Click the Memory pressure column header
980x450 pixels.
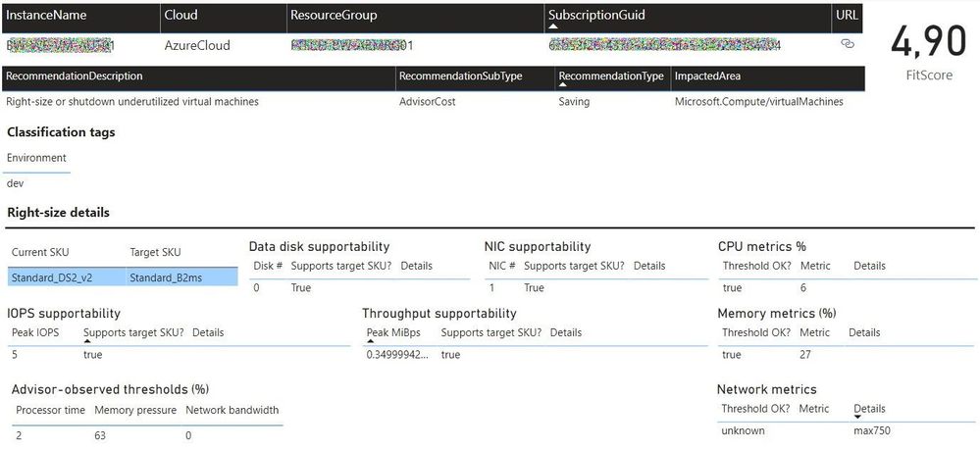pos(135,410)
